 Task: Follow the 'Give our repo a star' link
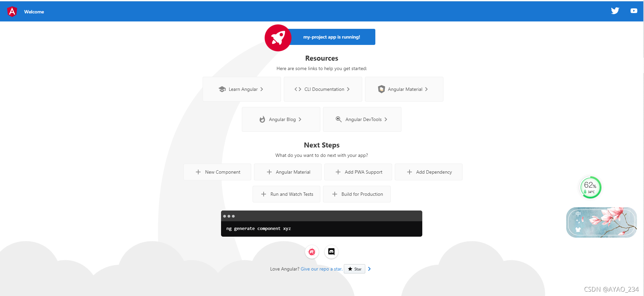(322, 269)
